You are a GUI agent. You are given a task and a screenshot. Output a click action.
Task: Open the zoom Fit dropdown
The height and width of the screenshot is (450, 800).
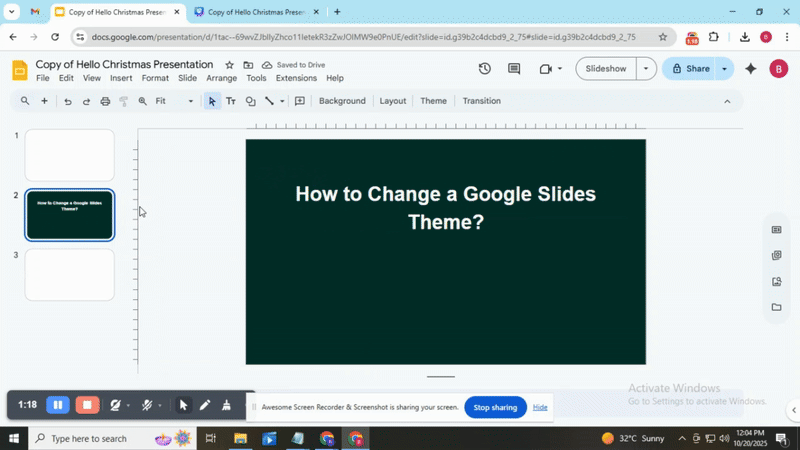(x=174, y=101)
